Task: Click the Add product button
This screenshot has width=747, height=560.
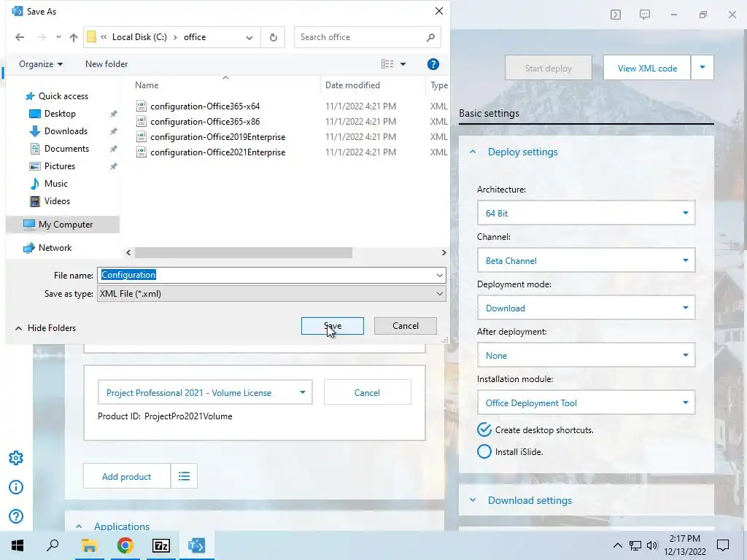Action: click(x=126, y=476)
